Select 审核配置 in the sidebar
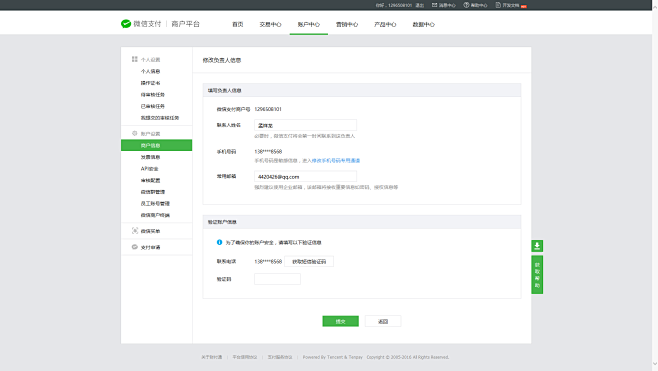The image size is (658, 371). (x=150, y=180)
